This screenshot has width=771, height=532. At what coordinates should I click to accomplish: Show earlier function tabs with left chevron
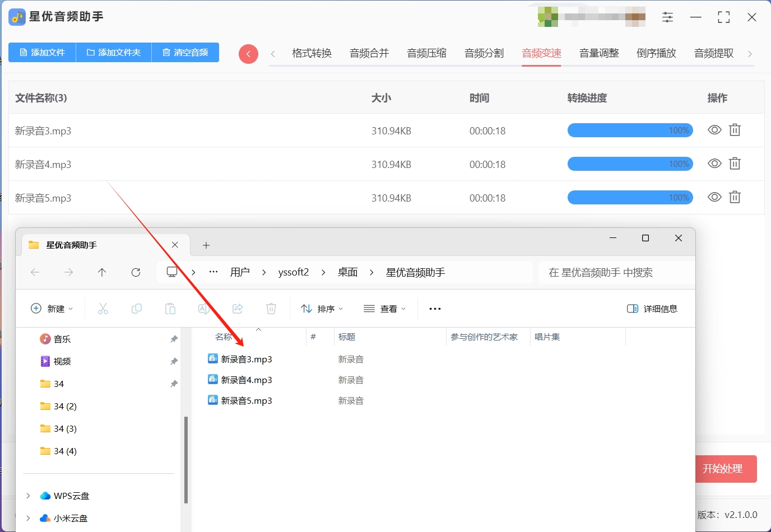(273, 54)
